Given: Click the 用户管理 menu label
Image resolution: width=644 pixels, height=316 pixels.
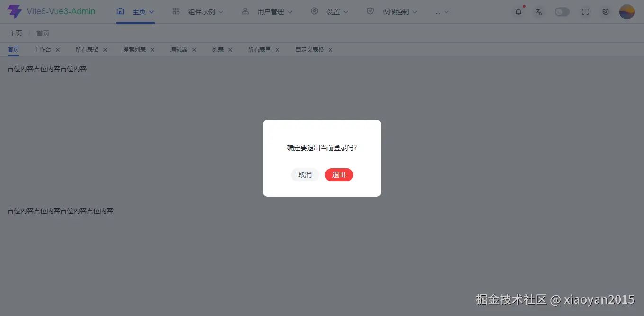Looking at the screenshot, I should (x=271, y=12).
